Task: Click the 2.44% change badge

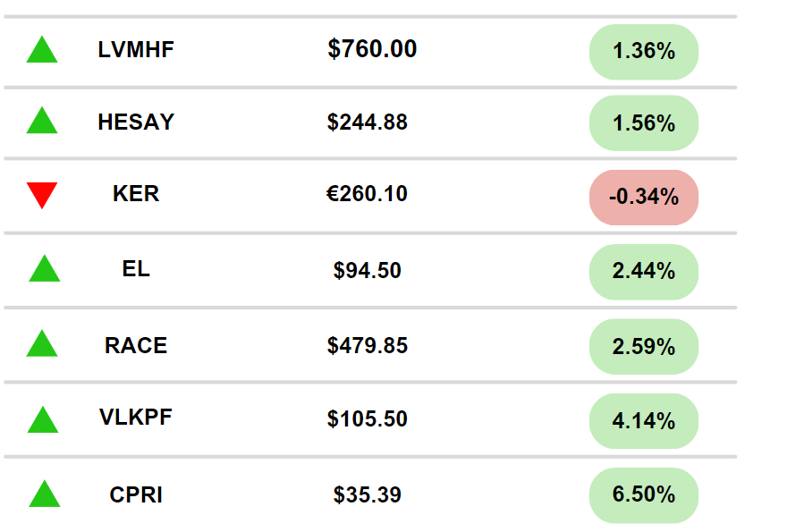Action: pos(643,271)
